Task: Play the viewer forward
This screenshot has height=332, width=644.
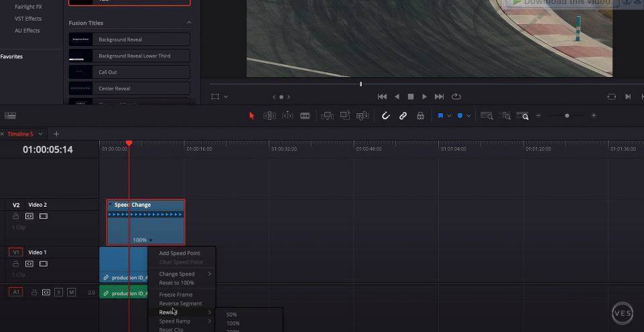Action: click(x=424, y=97)
